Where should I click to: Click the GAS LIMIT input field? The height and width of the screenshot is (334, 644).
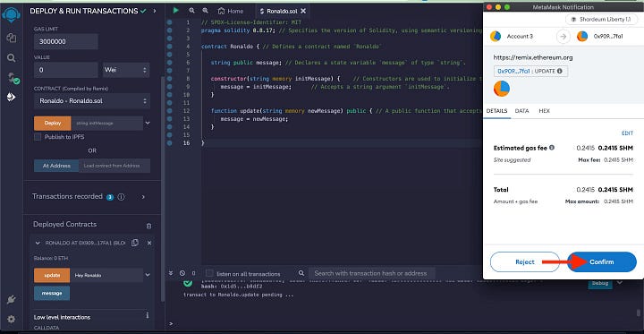65,41
